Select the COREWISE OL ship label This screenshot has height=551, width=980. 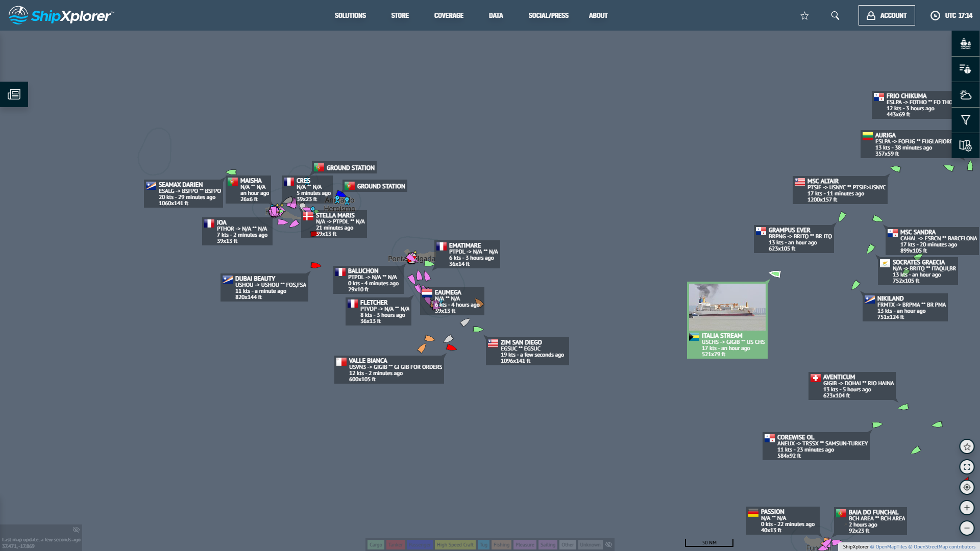816,446
